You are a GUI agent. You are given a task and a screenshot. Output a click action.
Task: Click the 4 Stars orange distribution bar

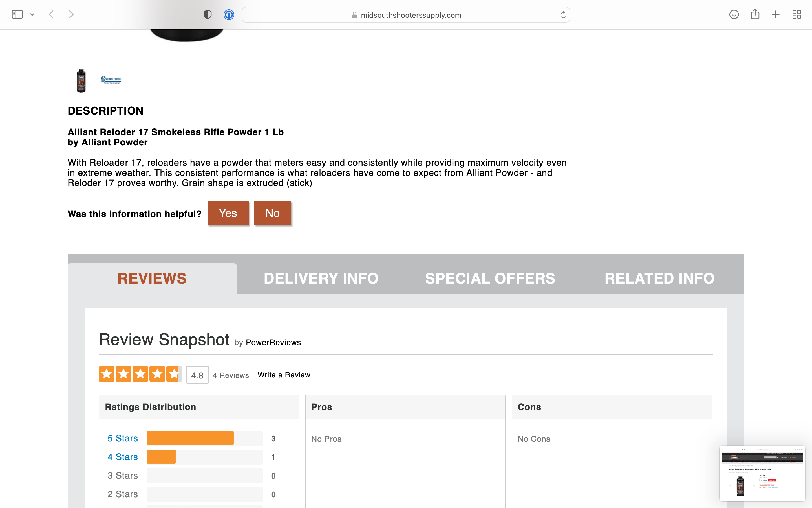click(161, 457)
